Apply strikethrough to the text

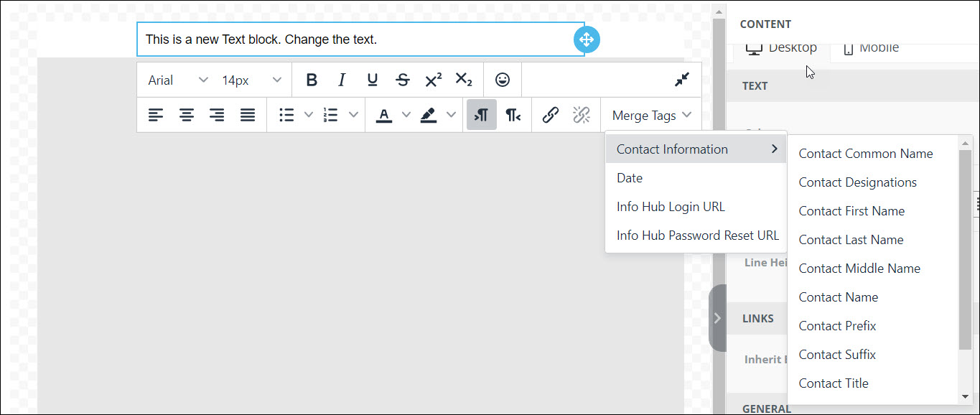pos(403,80)
